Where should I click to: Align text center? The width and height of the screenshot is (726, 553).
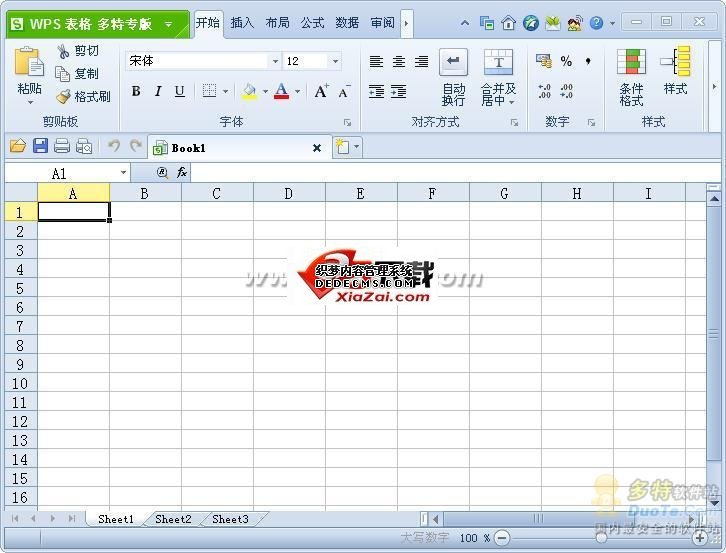[399, 61]
